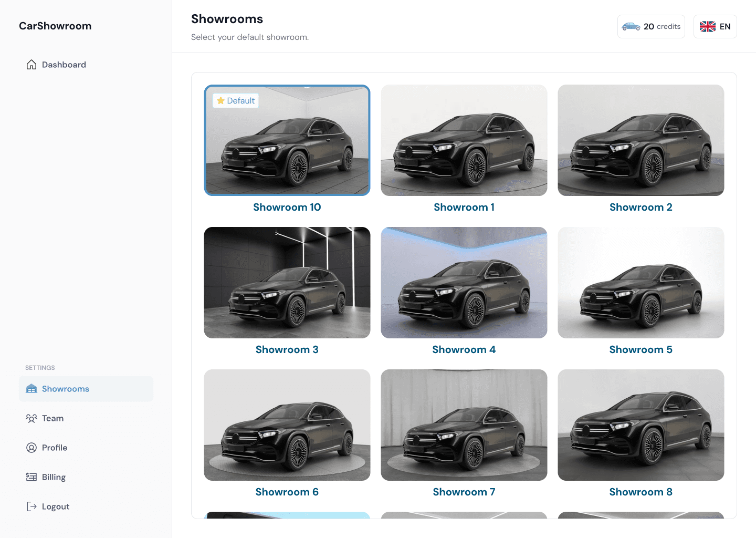Viewport: 756px width, 538px height.
Task: Click the Showroom 6 label
Action: pyautogui.click(x=287, y=492)
